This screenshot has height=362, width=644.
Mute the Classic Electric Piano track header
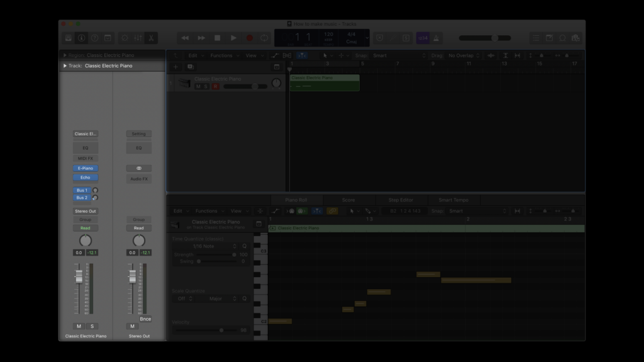click(x=198, y=86)
